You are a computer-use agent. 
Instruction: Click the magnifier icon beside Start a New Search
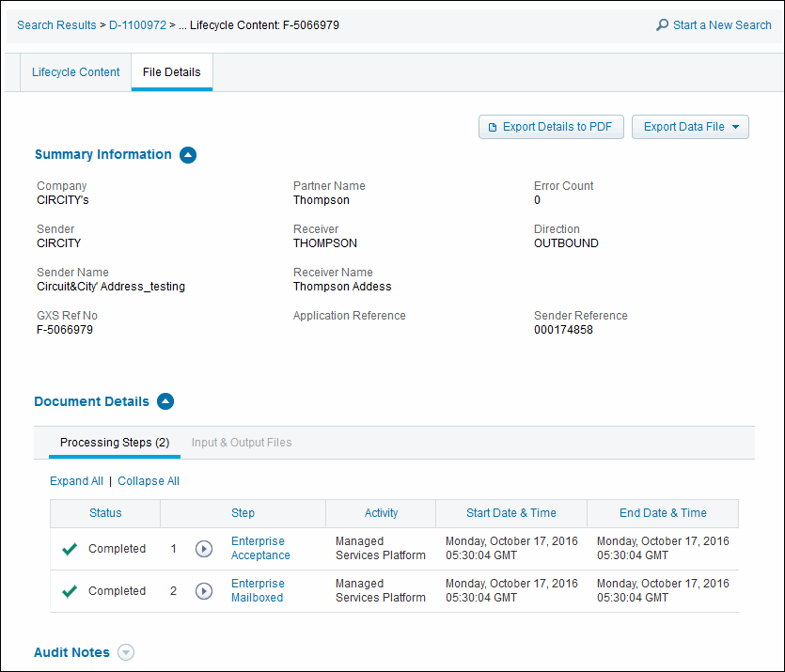pos(662,25)
